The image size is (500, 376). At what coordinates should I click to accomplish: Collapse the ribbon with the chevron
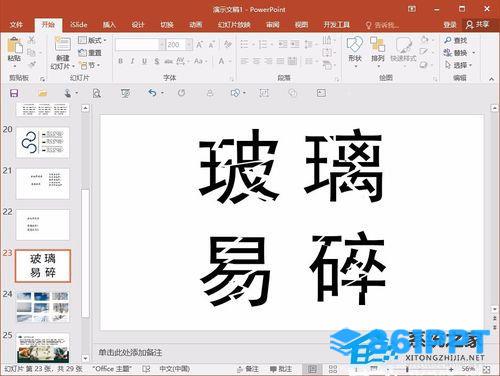(x=491, y=79)
